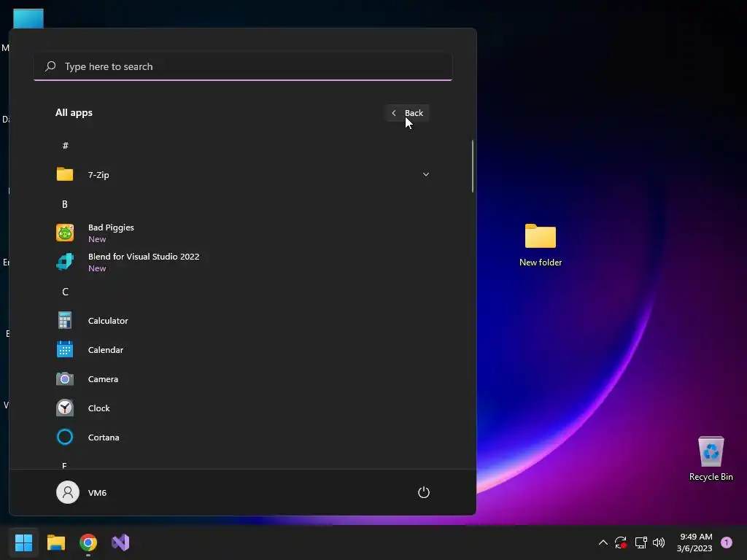Click the Back button in All apps
The height and width of the screenshot is (560, 747).
click(x=407, y=113)
